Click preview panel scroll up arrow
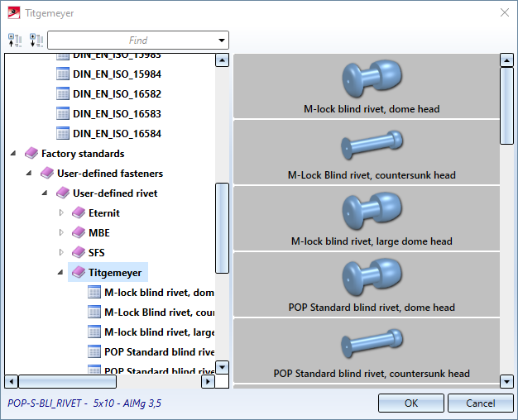518x420 pixels. coord(506,60)
